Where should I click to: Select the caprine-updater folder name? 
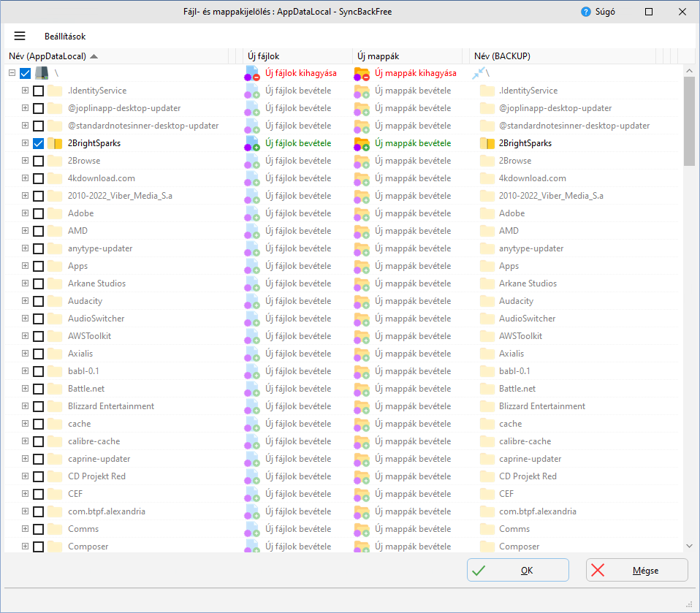tap(99, 459)
